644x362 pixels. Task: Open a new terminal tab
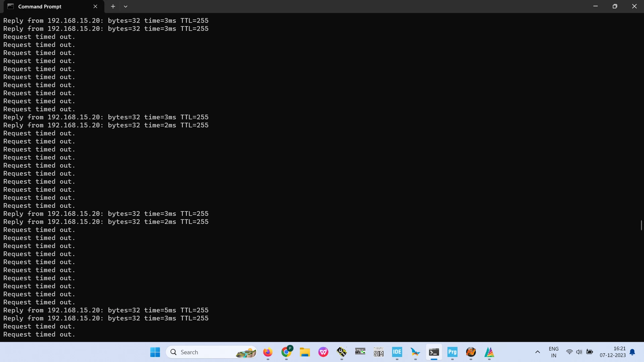tap(113, 6)
